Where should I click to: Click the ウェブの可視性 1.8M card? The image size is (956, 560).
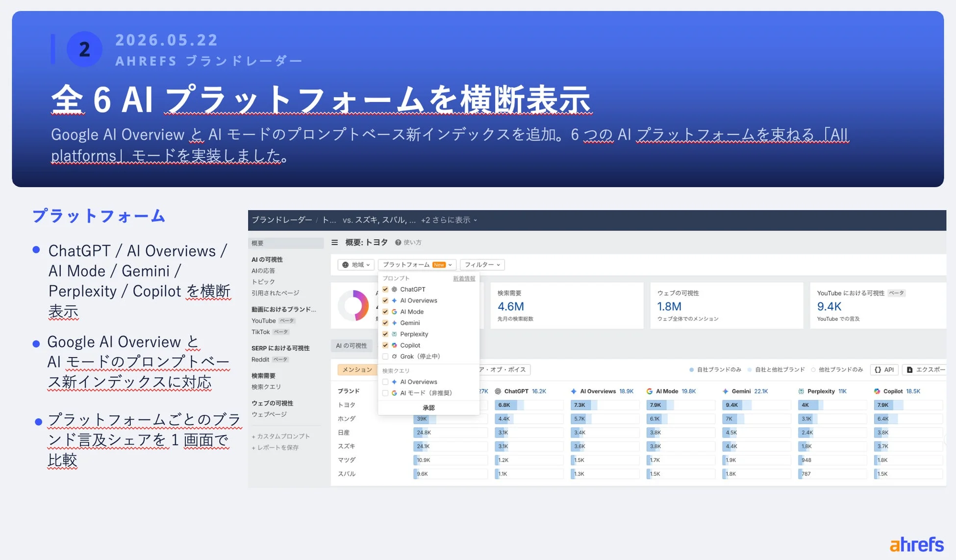coord(727,305)
